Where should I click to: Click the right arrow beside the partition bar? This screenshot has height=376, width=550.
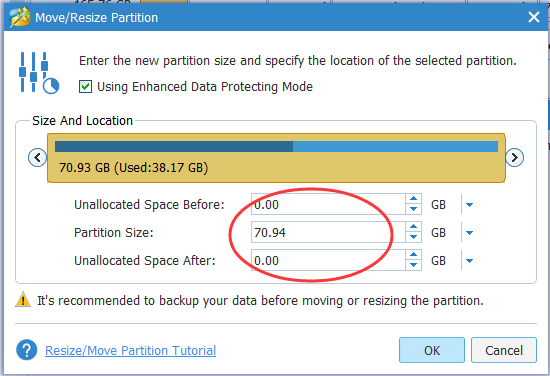pos(515,157)
